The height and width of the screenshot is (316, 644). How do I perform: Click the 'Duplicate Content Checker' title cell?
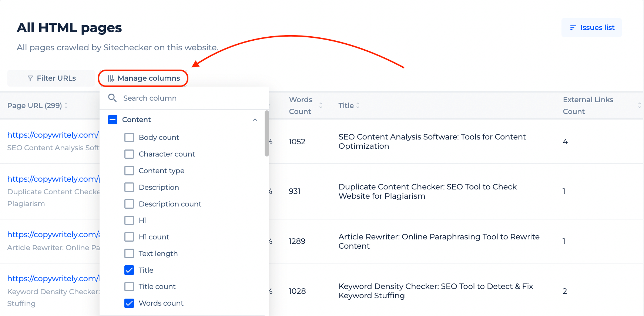click(x=427, y=191)
